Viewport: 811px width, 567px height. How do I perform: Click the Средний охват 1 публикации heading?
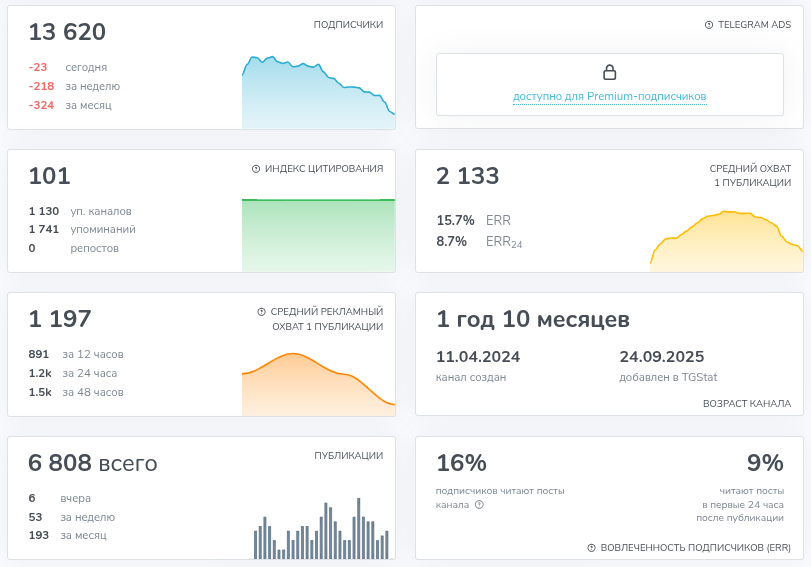[x=750, y=175]
